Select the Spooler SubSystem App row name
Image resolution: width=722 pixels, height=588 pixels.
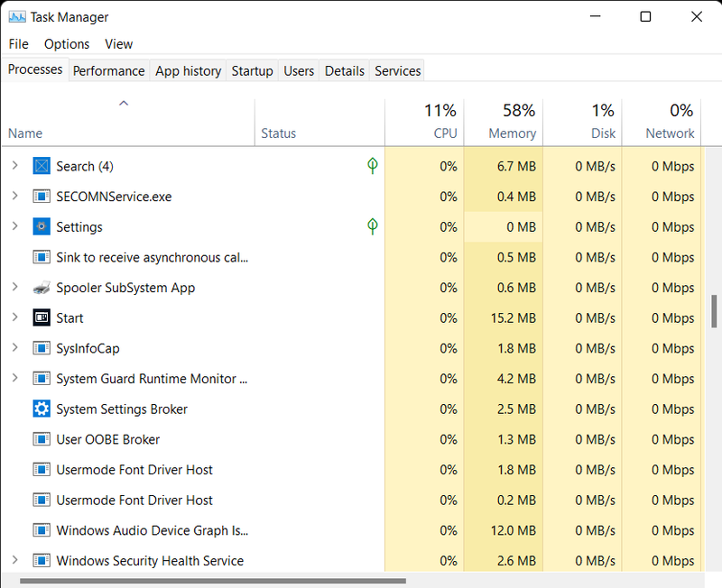pyautogui.click(x=125, y=288)
